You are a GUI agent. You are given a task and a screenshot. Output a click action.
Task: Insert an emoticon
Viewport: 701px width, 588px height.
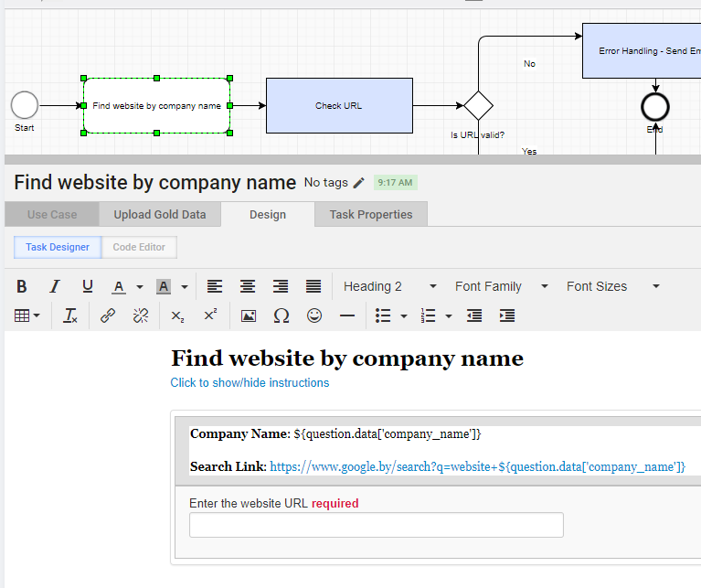click(314, 315)
